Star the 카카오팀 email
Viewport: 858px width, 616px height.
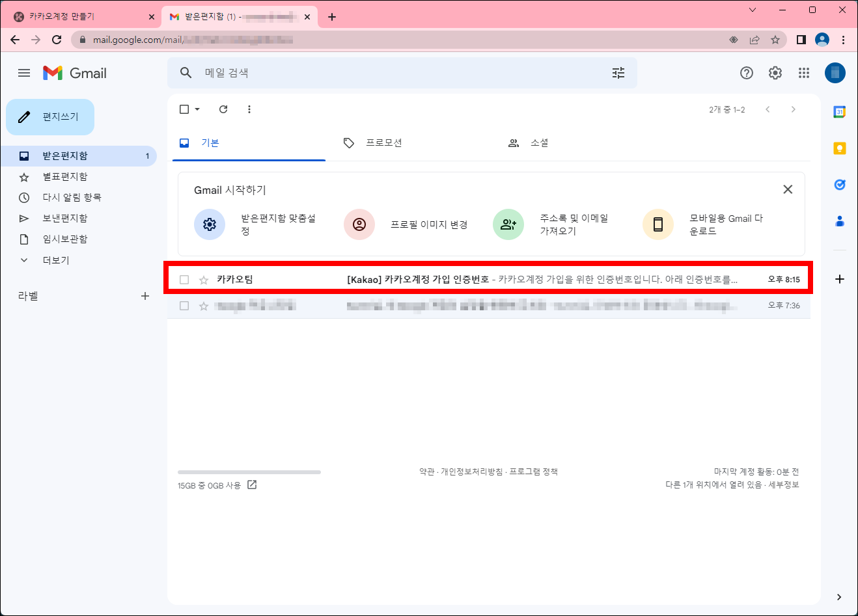tap(204, 280)
